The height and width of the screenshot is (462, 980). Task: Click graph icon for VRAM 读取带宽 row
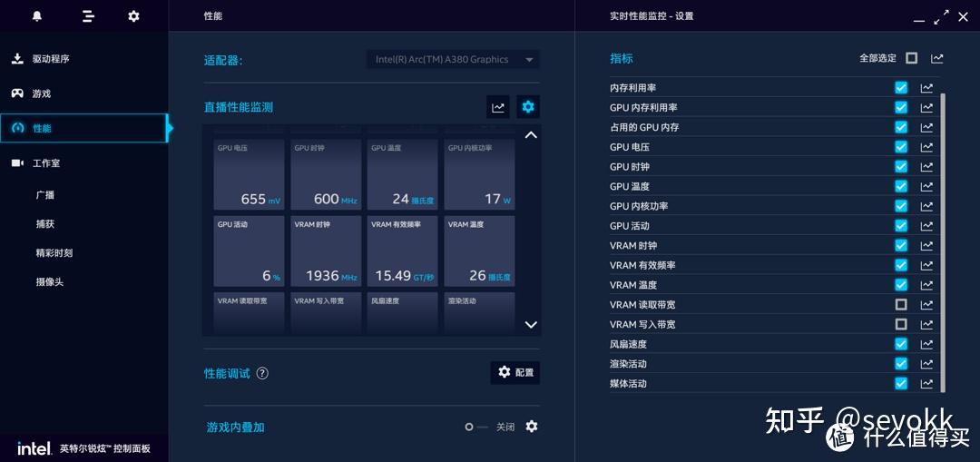pyautogui.click(x=926, y=304)
